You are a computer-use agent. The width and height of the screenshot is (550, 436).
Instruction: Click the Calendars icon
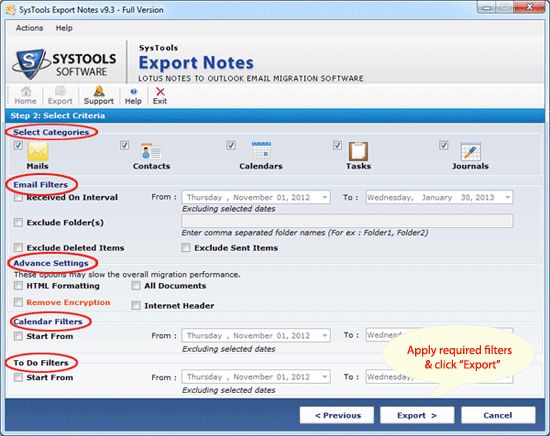(x=261, y=150)
